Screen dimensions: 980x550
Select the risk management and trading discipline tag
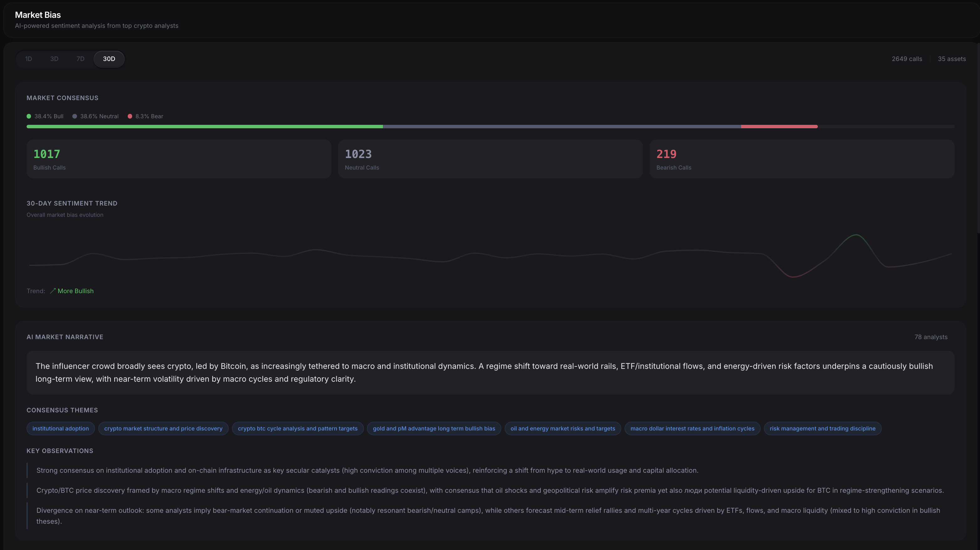[822, 428]
